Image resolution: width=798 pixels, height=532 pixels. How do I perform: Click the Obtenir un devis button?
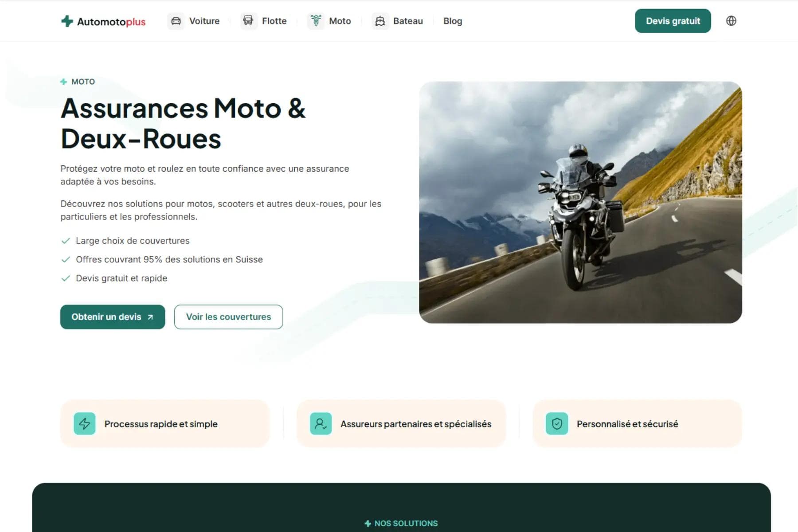113,317
